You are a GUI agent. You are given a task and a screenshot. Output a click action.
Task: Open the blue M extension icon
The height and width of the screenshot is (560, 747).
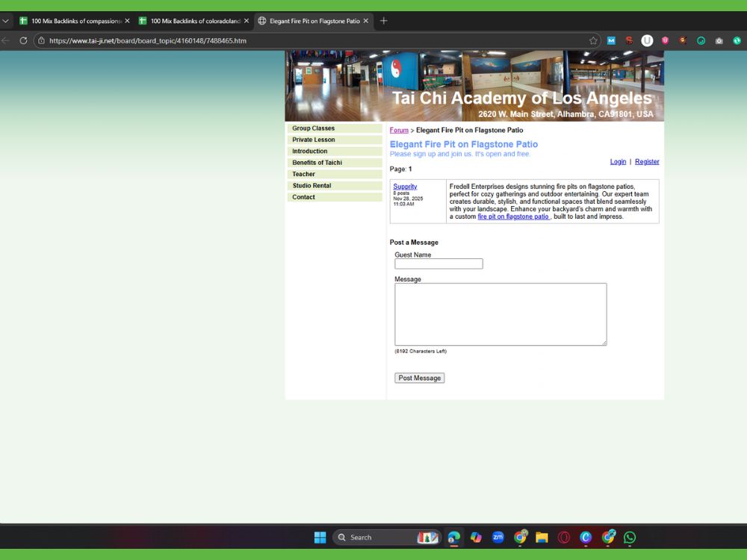coord(611,40)
